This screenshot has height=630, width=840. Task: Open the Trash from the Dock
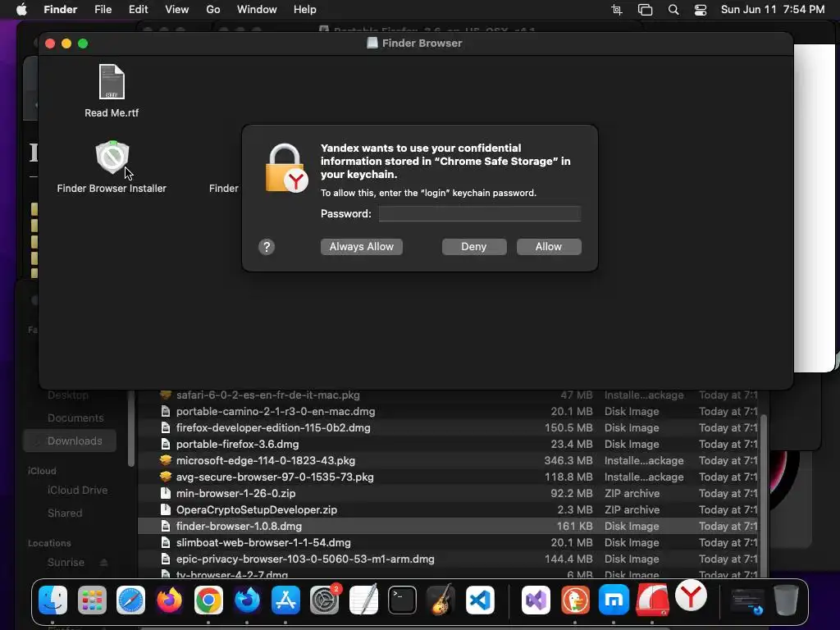(786, 600)
